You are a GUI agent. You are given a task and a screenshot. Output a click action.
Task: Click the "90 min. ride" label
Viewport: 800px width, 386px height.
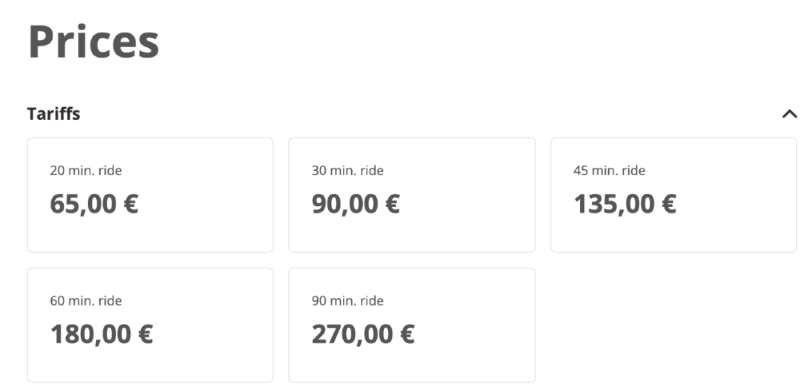347,301
